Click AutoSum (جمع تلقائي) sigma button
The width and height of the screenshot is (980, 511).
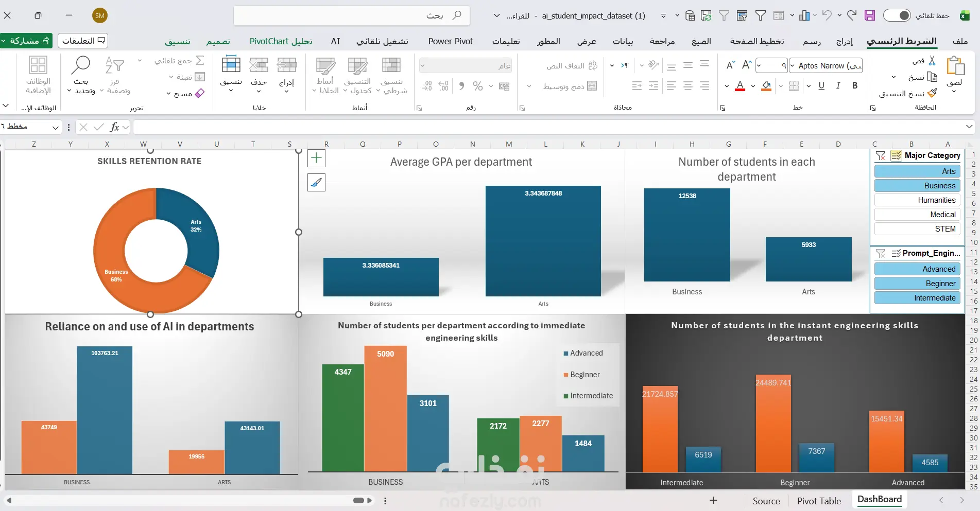click(179, 61)
